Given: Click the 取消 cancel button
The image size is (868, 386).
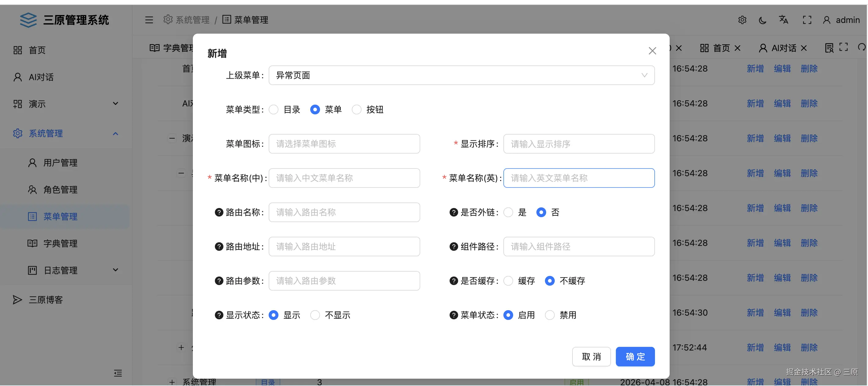Looking at the screenshot, I should 591,357.
